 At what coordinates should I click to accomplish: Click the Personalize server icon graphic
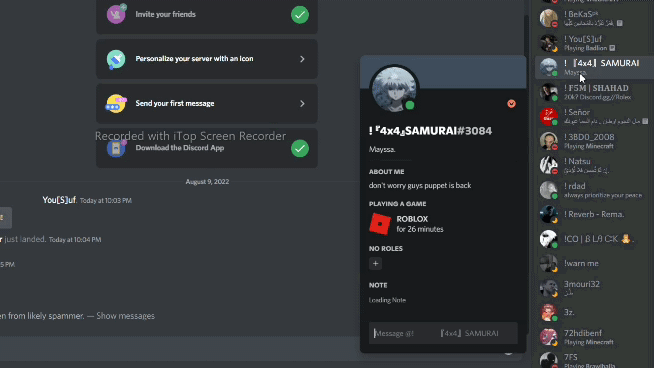coord(116,59)
